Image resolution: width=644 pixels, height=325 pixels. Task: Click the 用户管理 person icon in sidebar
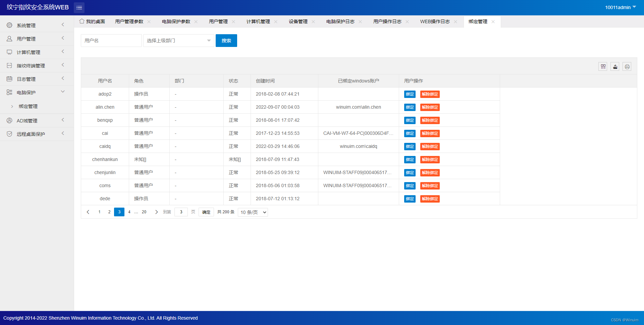point(9,39)
